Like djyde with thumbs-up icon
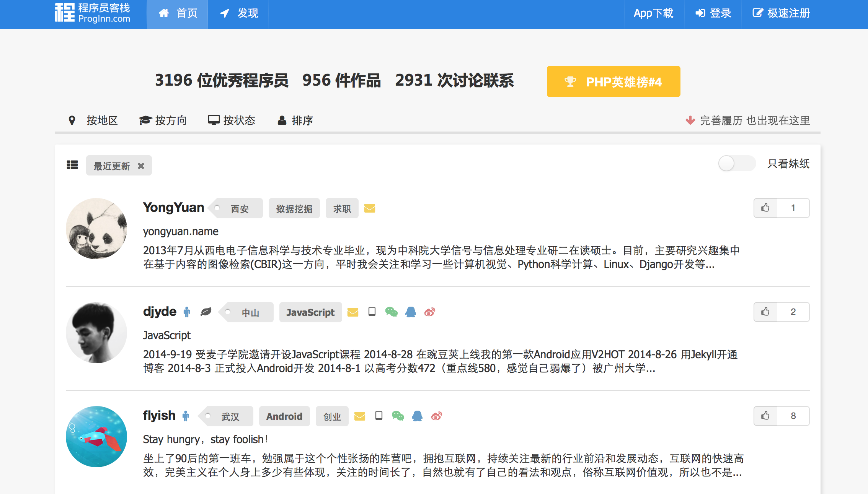Viewport: 868px width, 494px height. tap(765, 312)
